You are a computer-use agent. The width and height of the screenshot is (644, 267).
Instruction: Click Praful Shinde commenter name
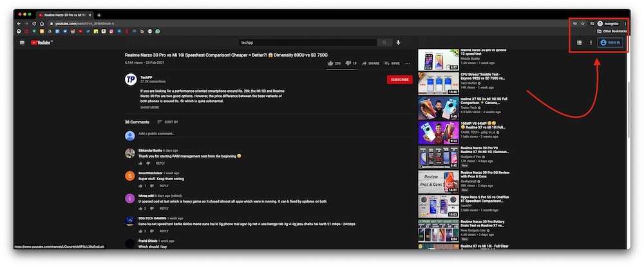148,241
